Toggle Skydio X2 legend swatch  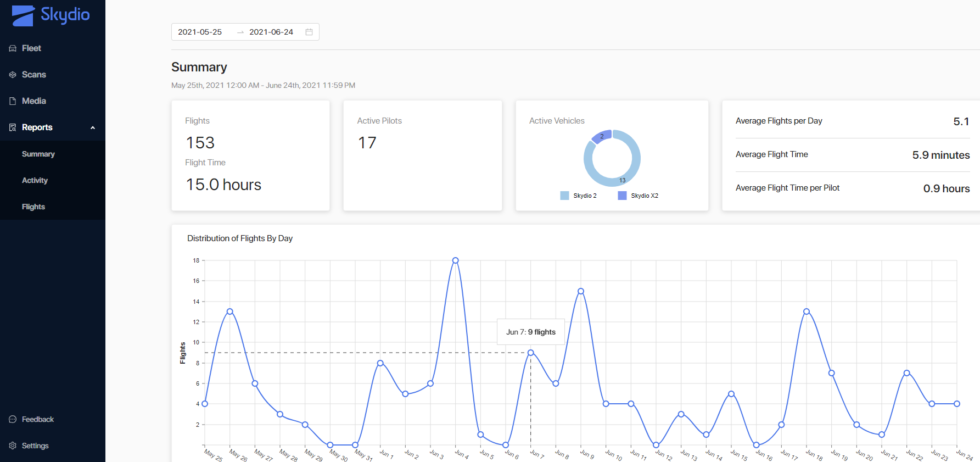pyautogui.click(x=622, y=196)
